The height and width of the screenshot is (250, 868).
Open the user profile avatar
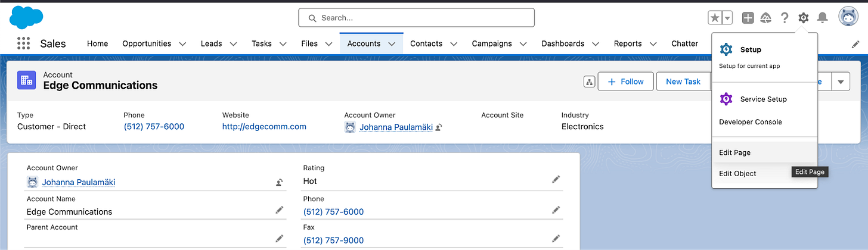click(x=848, y=17)
